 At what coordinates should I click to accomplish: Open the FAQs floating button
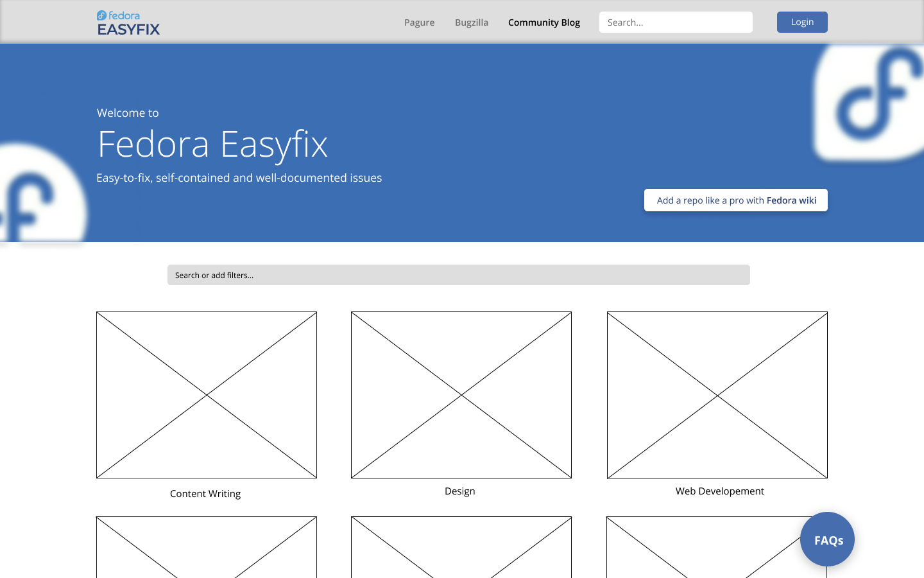tap(827, 539)
